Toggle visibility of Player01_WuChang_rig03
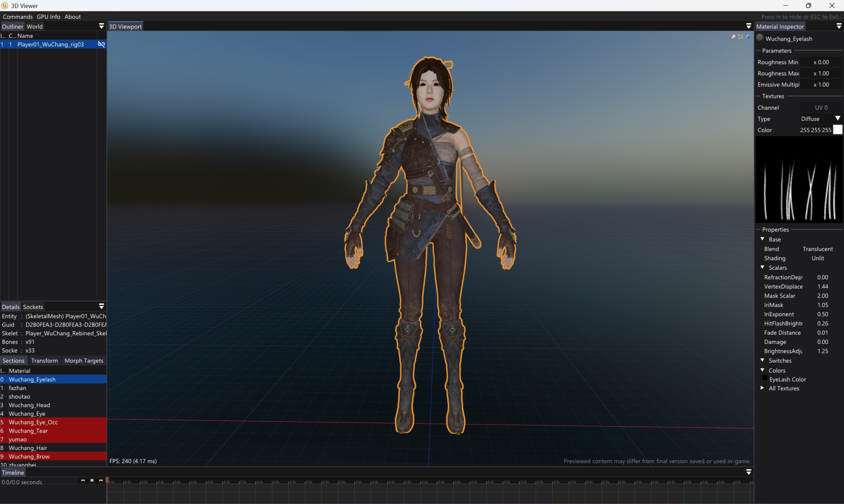 tap(101, 44)
